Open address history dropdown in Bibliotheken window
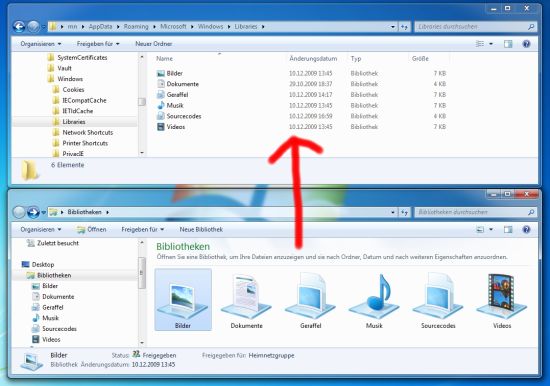 (x=393, y=212)
